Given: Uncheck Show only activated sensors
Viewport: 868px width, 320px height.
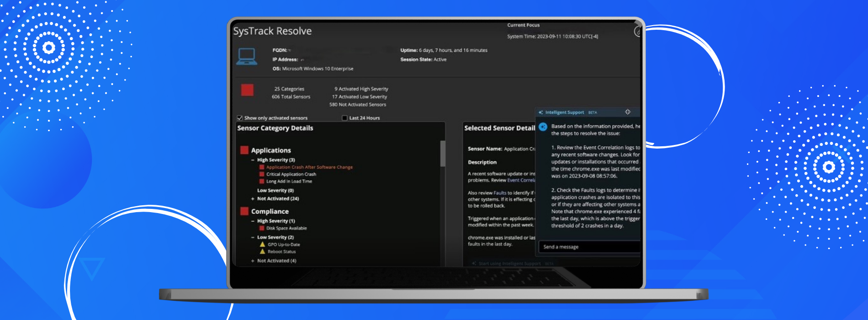Looking at the screenshot, I should 240,118.
